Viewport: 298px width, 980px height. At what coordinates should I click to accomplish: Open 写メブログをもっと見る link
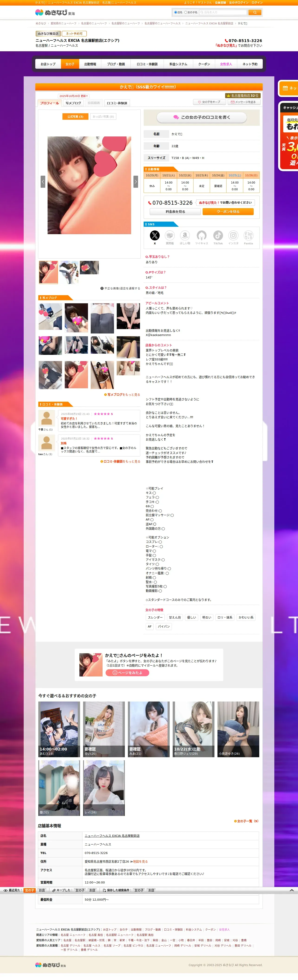[122, 395]
